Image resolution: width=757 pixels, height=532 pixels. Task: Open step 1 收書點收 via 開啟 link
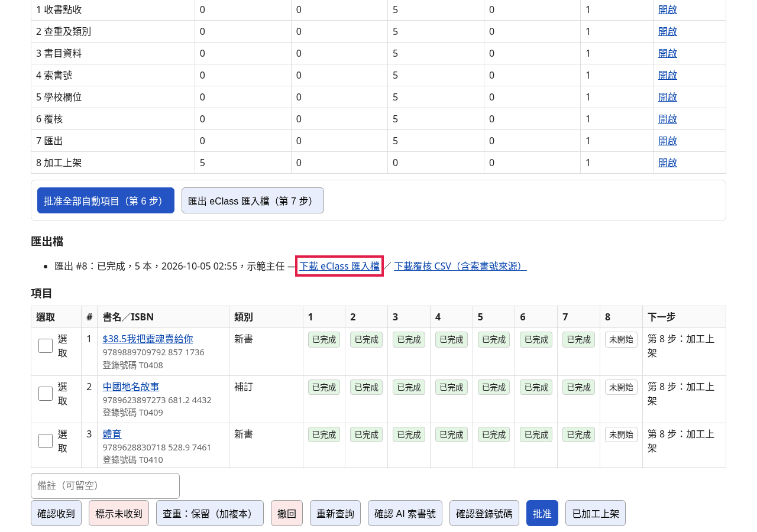pyautogui.click(x=668, y=9)
